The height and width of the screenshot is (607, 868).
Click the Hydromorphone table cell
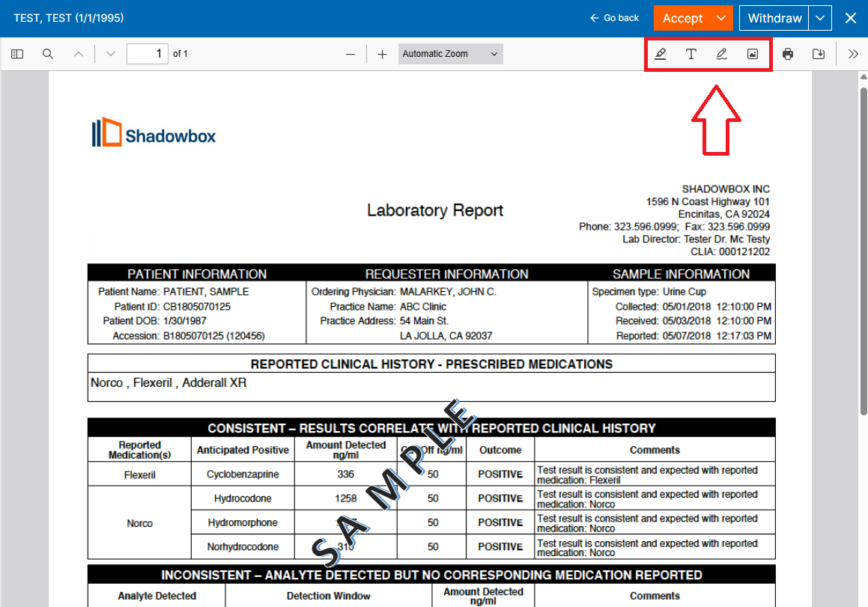[x=243, y=522]
